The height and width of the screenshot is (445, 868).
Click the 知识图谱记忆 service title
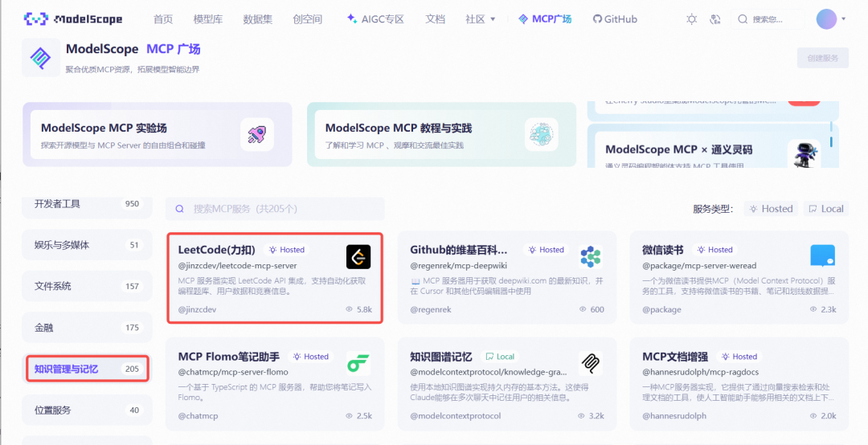point(440,357)
